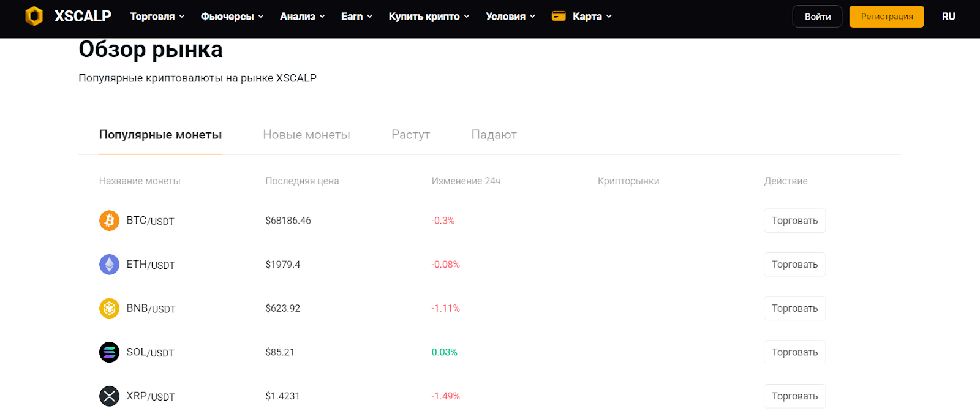
Task: Click the XSCALP hexagon logo icon
Action: point(34,16)
